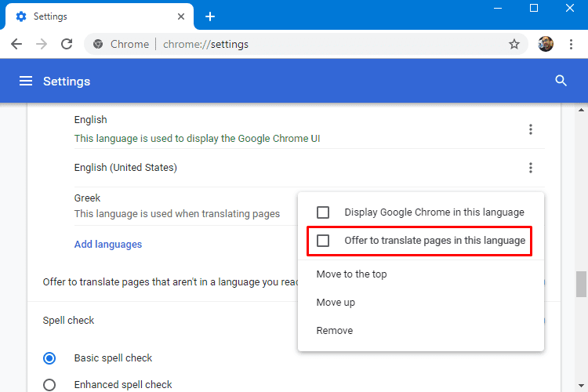
Task: Click 'This language is used when translating pages'
Action: (x=177, y=214)
